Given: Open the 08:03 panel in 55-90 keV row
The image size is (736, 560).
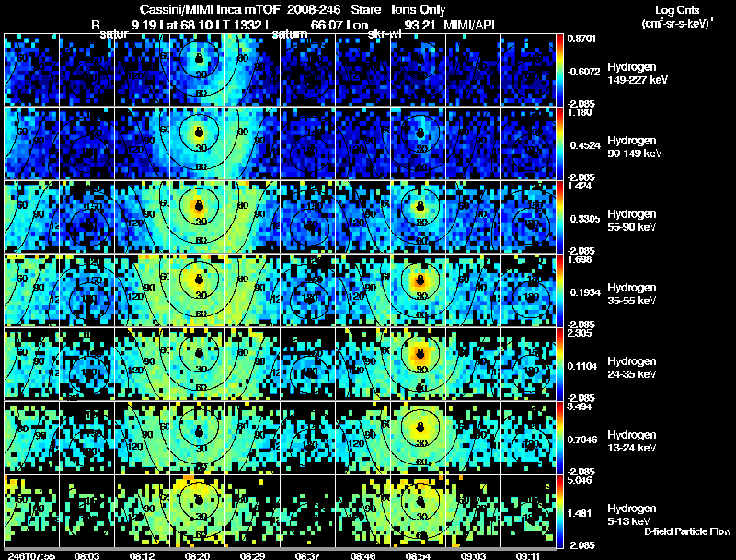Looking at the screenshot, I should click(86, 217).
